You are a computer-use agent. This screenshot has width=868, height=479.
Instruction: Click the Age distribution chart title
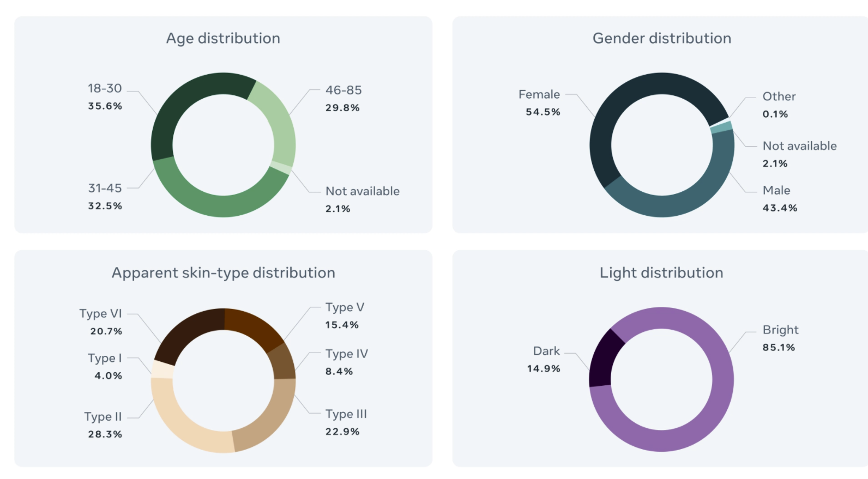click(223, 38)
